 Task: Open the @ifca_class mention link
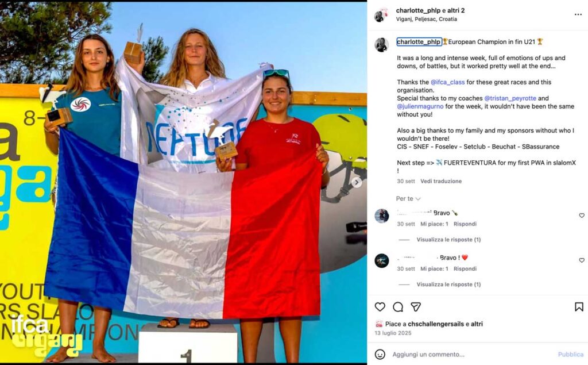click(x=447, y=82)
